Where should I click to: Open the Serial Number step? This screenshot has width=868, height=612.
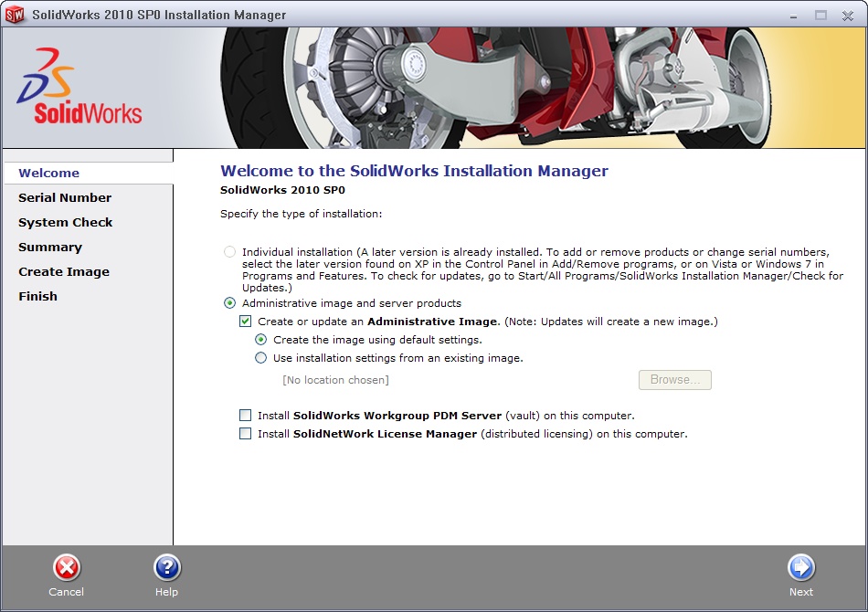[x=65, y=197]
